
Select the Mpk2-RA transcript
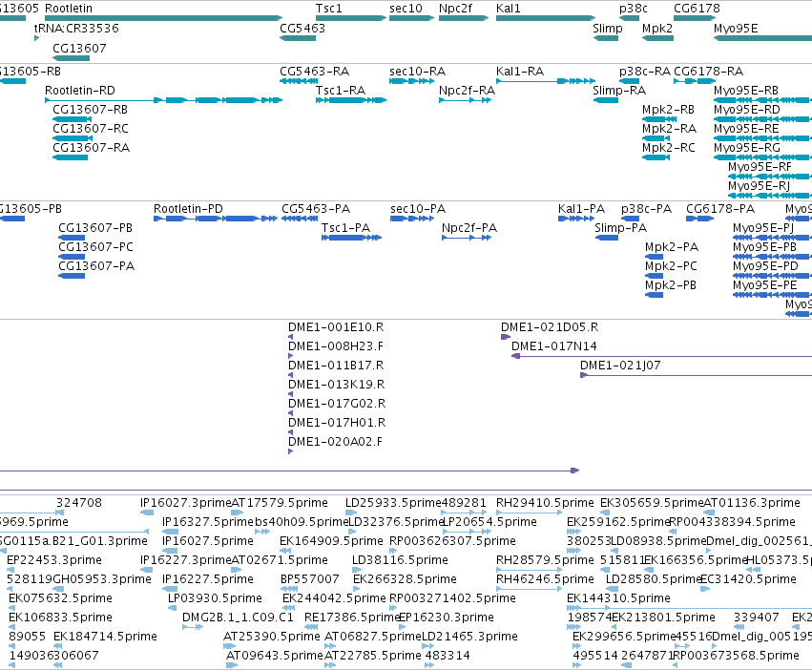[656, 138]
